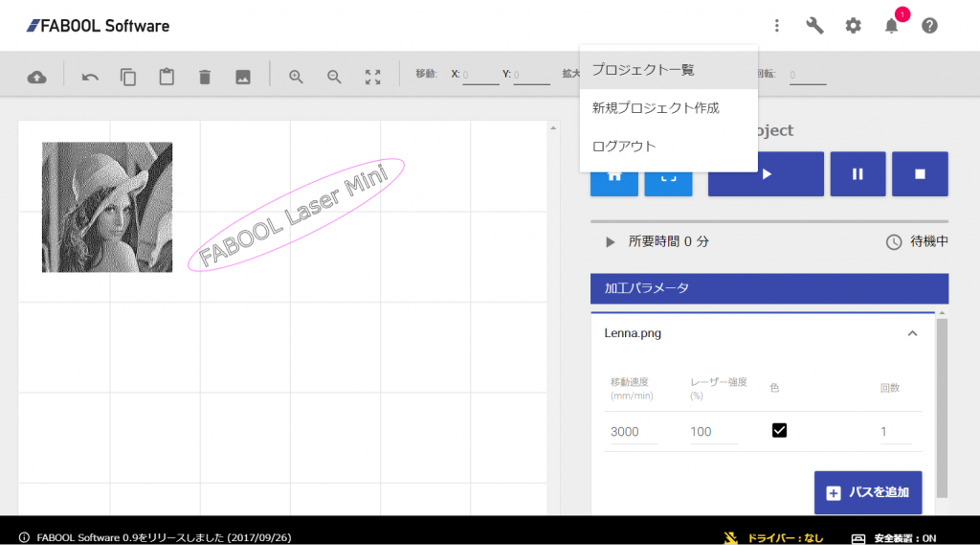The image size is (980, 545).
Task: Click the 安全装置：ON status text
Action: click(x=905, y=538)
